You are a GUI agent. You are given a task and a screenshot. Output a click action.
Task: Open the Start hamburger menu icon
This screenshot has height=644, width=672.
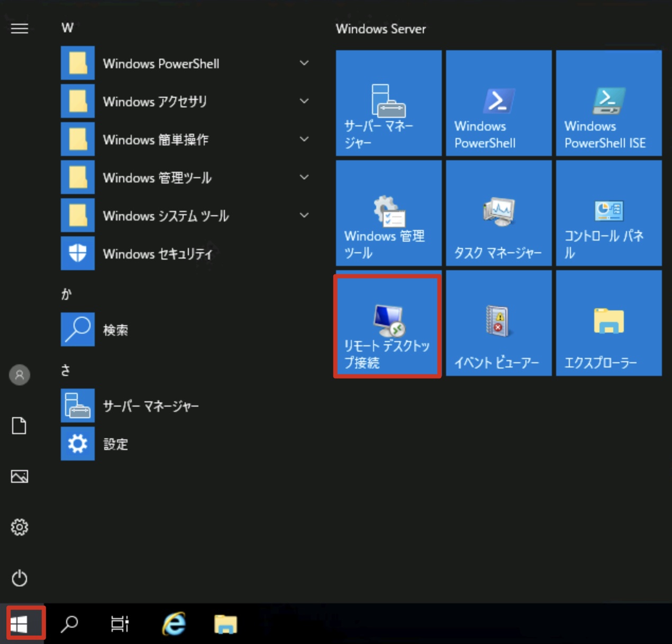pos(20,28)
